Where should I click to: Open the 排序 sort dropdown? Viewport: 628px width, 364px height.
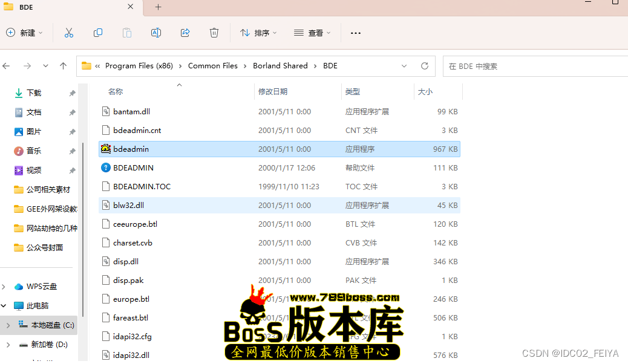pos(258,33)
